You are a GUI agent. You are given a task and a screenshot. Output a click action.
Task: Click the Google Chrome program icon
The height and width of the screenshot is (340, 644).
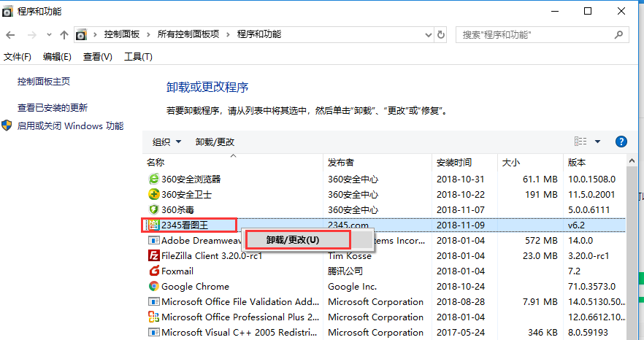click(x=153, y=286)
